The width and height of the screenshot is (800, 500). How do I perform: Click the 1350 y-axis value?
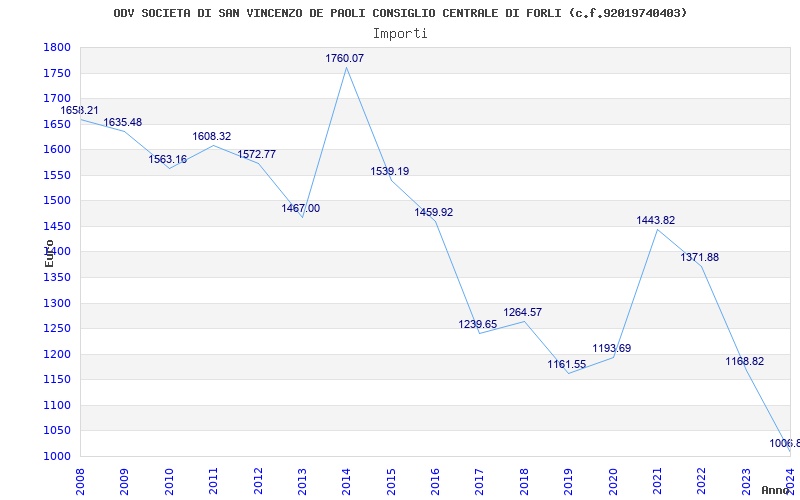tap(57, 278)
